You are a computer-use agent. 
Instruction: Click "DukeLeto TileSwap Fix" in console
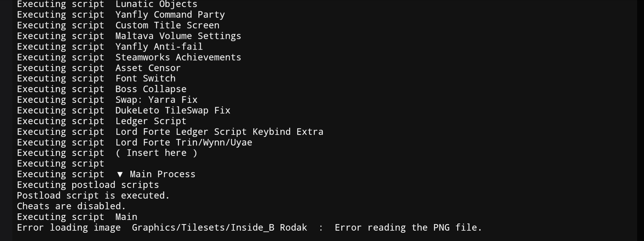tap(173, 111)
